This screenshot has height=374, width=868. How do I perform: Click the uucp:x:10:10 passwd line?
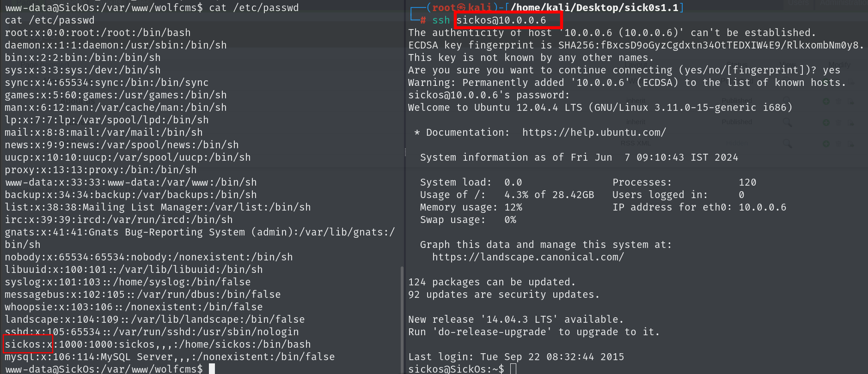point(128,157)
